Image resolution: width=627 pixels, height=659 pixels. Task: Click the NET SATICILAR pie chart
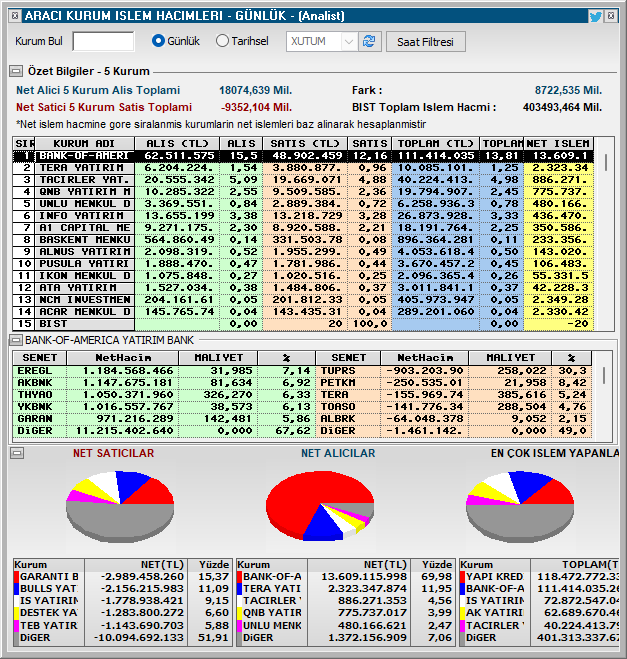click(x=120, y=505)
